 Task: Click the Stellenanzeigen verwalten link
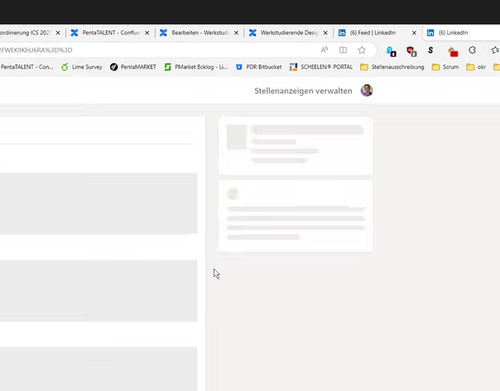coord(303,91)
